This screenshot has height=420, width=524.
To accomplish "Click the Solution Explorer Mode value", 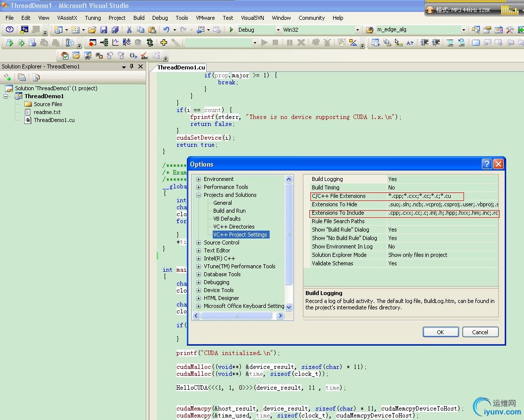I will click(x=443, y=255).
